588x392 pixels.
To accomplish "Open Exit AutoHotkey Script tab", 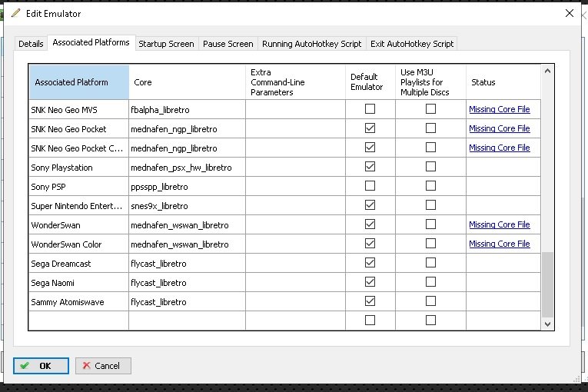I will (412, 44).
